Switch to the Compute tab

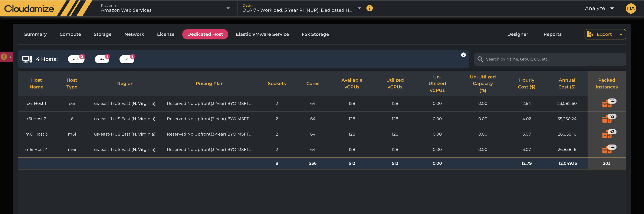click(x=70, y=34)
